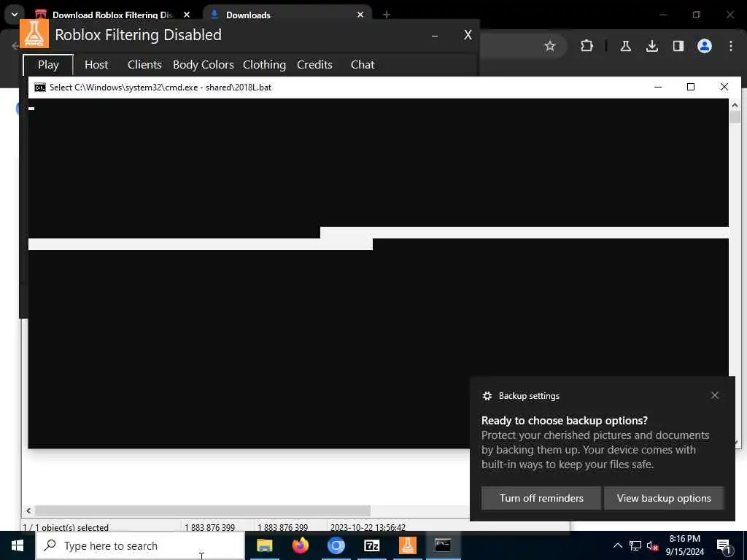Toggle the Chrome side panel icon
The width and height of the screenshot is (747, 560).
point(678,46)
